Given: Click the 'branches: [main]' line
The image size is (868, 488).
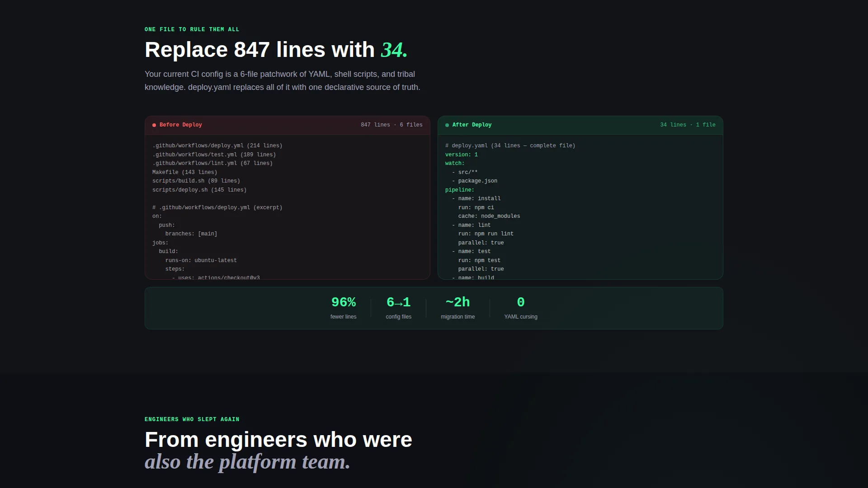Looking at the screenshot, I should click(x=191, y=234).
